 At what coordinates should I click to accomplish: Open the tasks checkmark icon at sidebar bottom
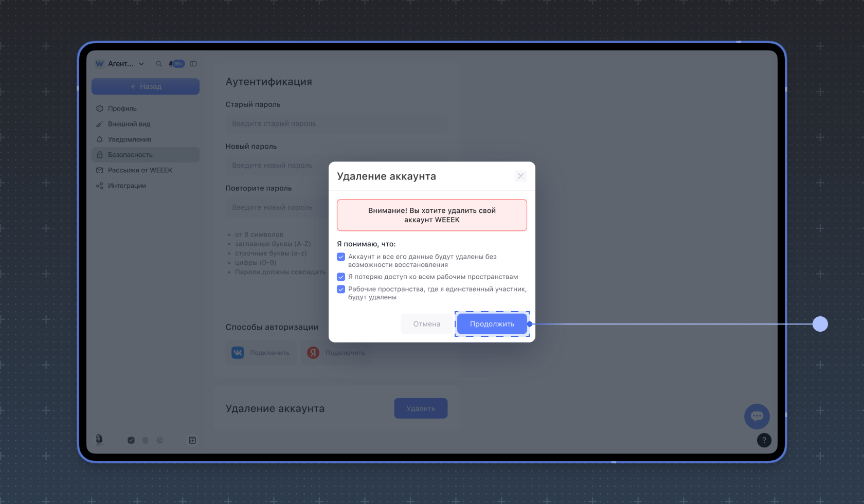pyautogui.click(x=131, y=440)
